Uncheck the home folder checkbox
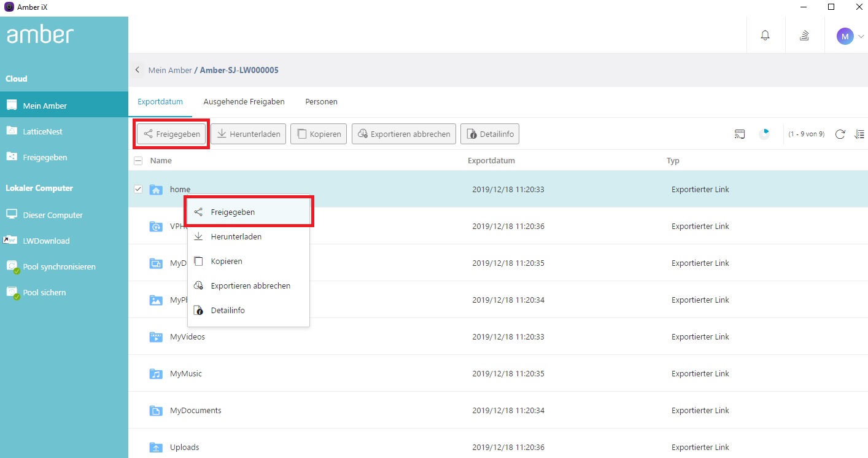The width and height of the screenshot is (868, 458). click(x=138, y=189)
